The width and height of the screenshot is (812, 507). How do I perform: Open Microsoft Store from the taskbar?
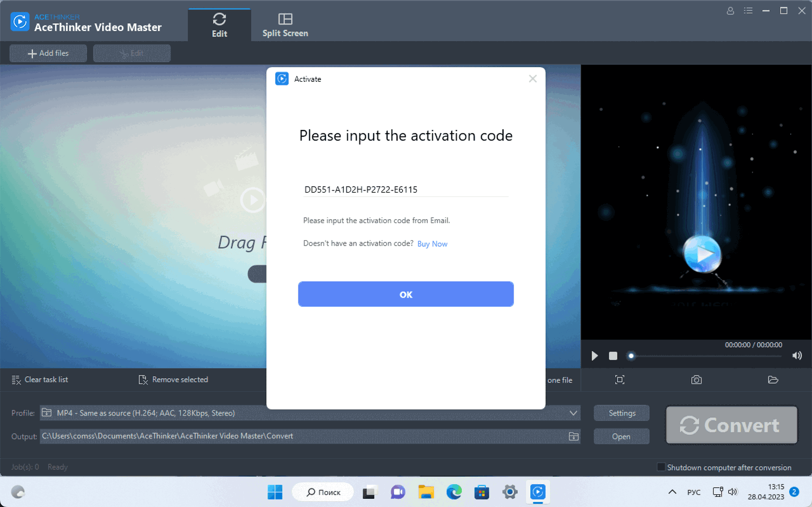[482, 492]
